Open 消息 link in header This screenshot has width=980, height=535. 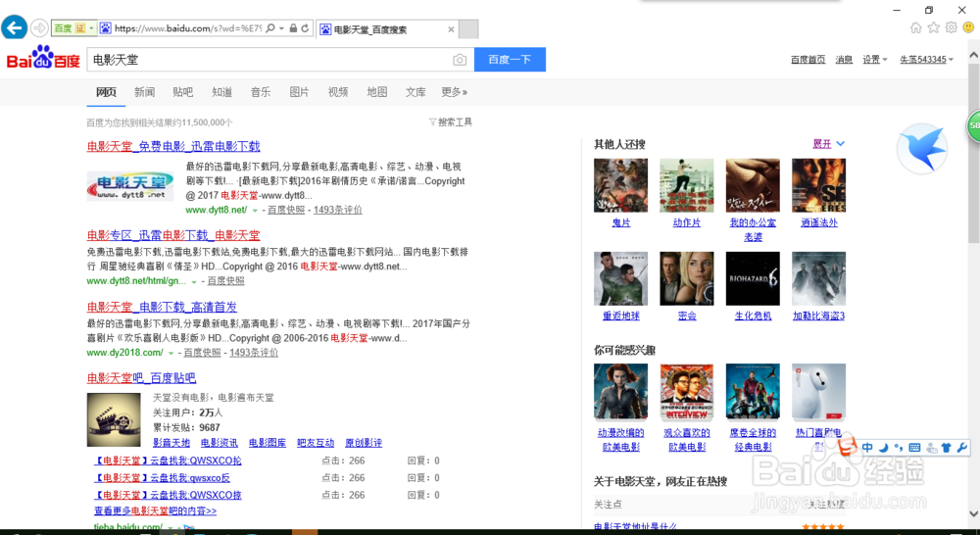(x=845, y=60)
